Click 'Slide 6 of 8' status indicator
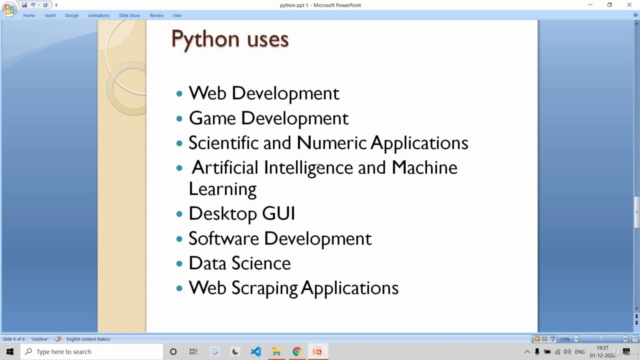This screenshot has height=360, width=640. (13, 339)
